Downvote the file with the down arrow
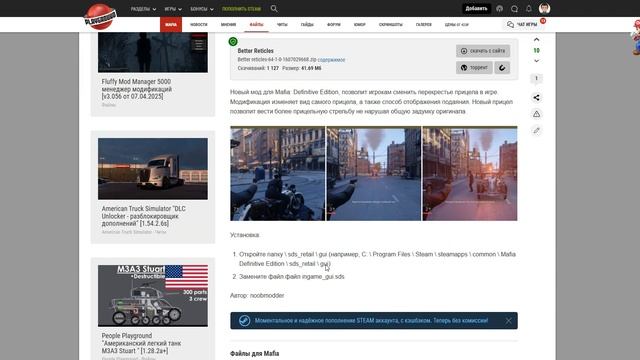 click(x=536, y=61)
